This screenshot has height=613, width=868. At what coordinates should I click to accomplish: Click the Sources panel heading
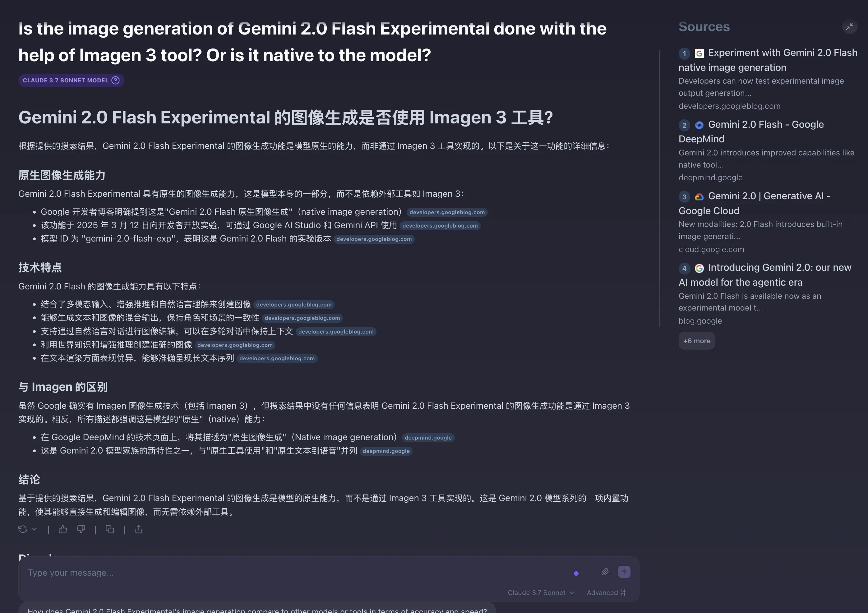click(704, 26)
